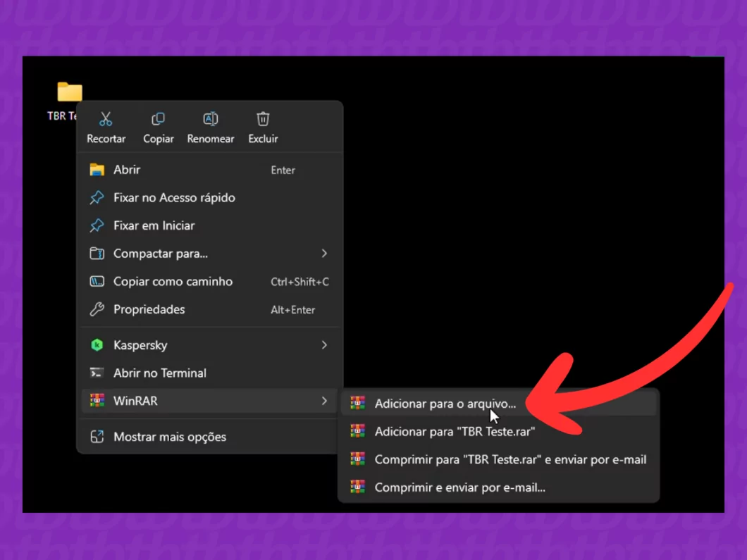
Task: Click the TBR Te folder name label
Action: pos(62,116)
